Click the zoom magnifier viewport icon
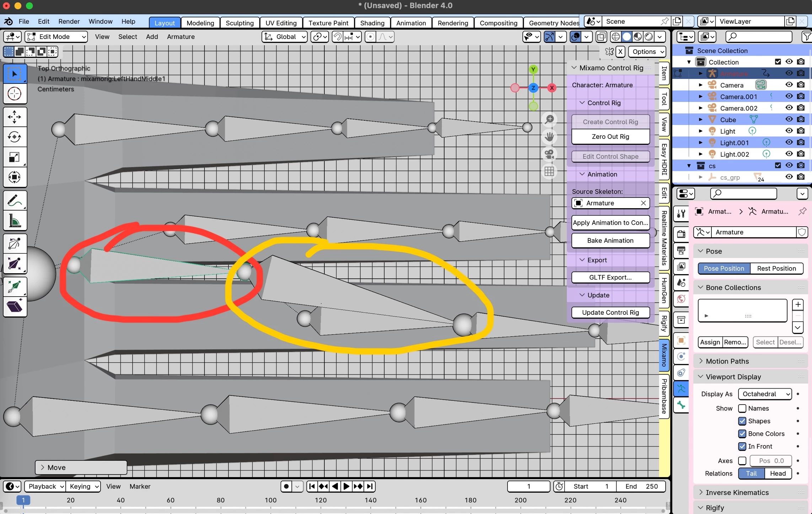The image size is (812, 514). pos(549,119)
